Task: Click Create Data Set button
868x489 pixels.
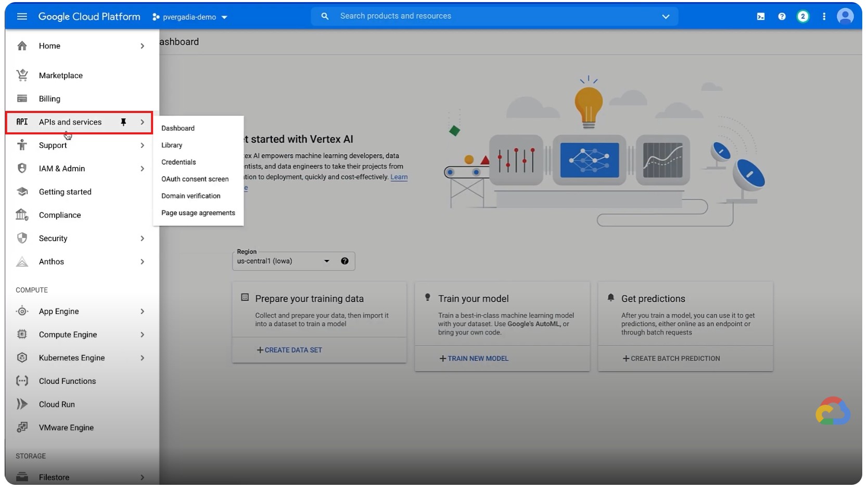Action: [x=289, y=350]
